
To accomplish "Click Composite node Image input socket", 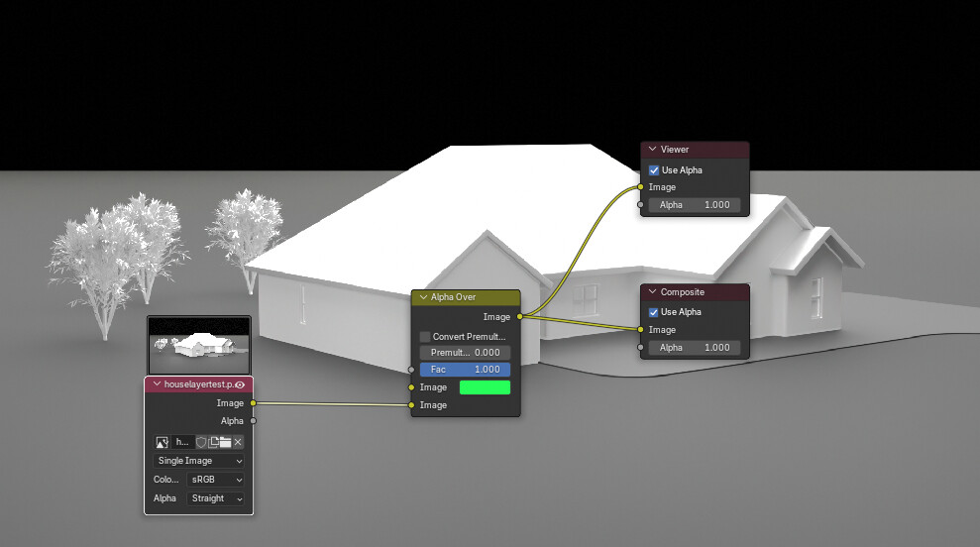I will pos(641,329).
